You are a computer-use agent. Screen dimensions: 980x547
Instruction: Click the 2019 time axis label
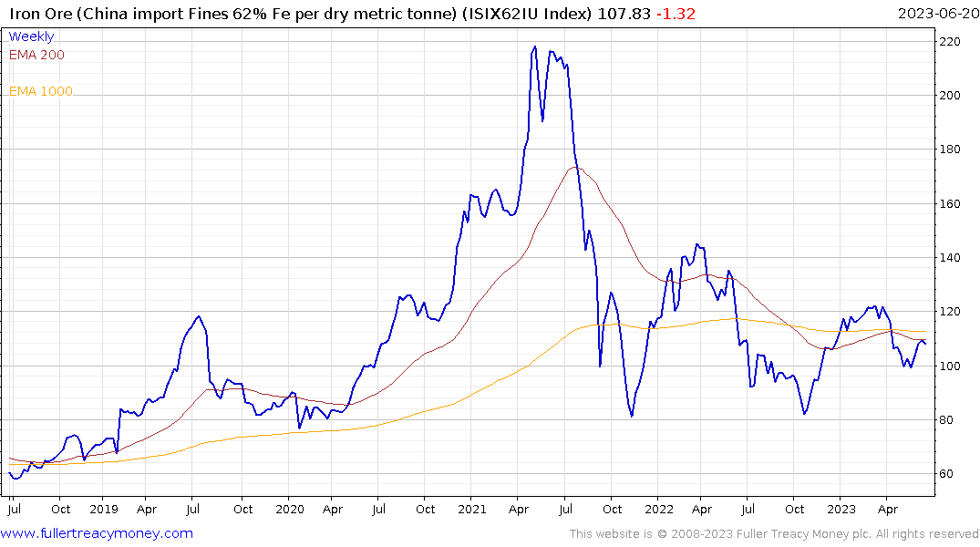click(104, 509)
